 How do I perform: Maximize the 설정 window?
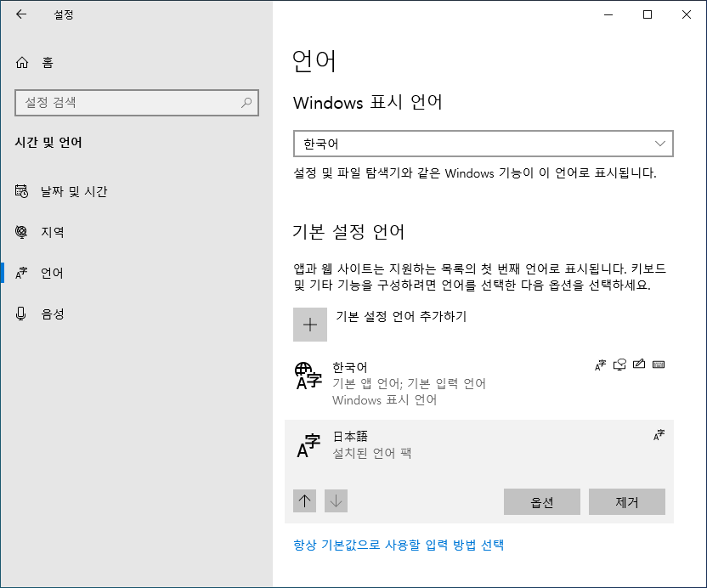click(x=648, y=14)
